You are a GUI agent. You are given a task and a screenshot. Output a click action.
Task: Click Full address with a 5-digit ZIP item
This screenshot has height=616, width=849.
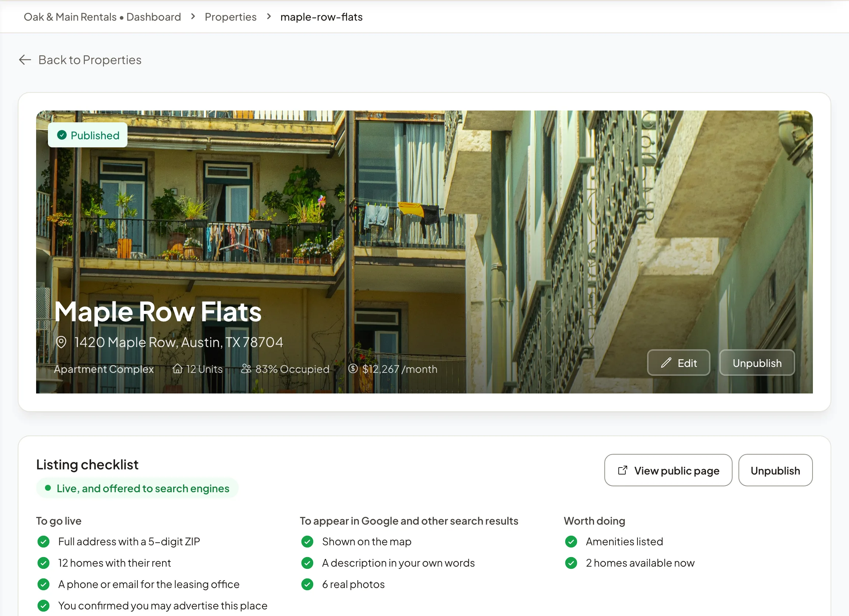pyautogui.click(x=129, y=542)
